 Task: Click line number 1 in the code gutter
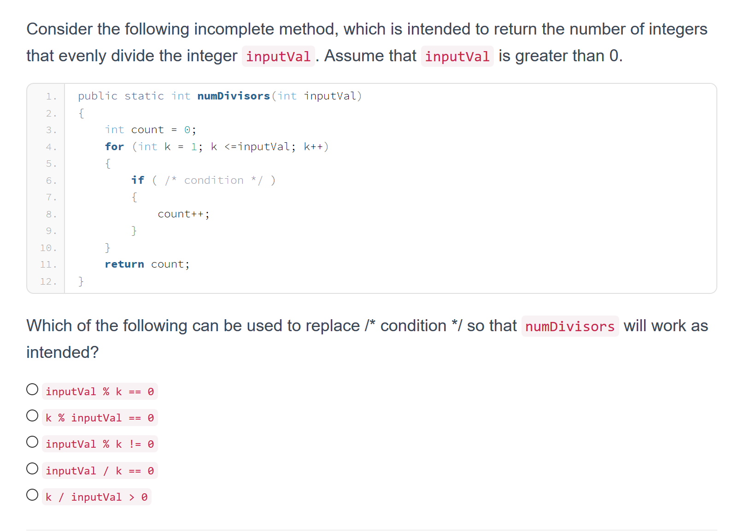point(51,96)
